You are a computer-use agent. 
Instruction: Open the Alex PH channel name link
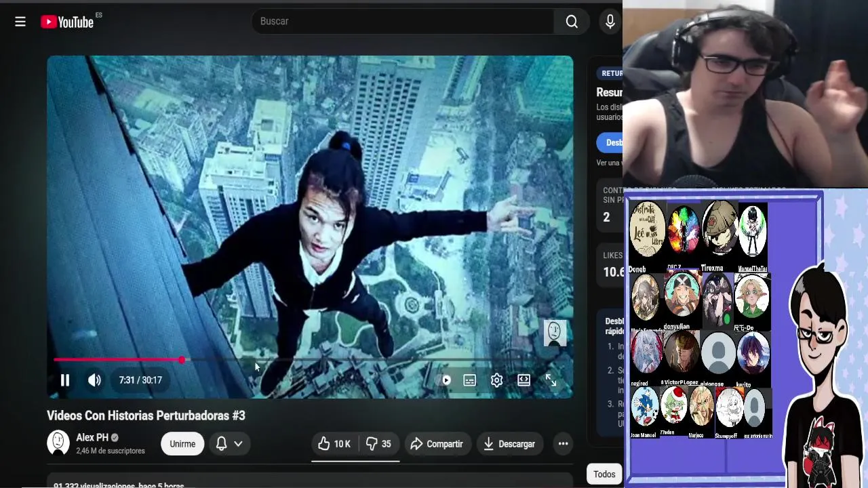click(92, 437)
